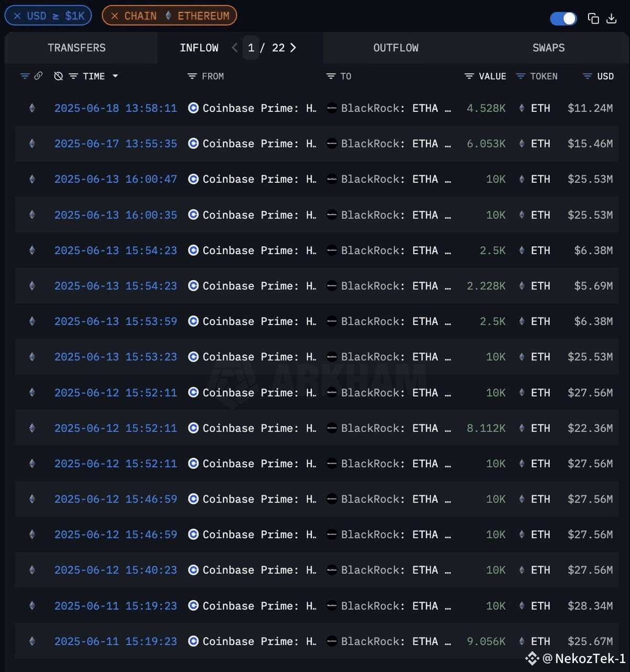The image size is (630, 672).
Task: Click the copy icon near the toggle
Action: tap(593, 18)
